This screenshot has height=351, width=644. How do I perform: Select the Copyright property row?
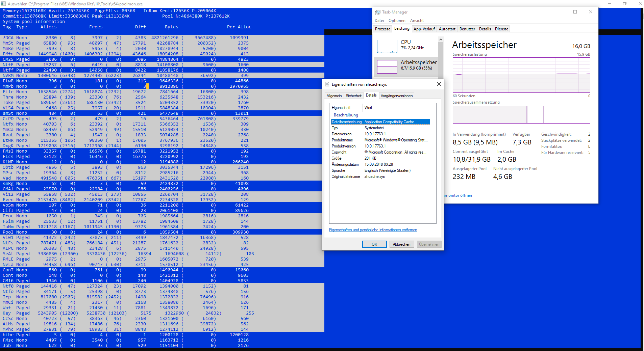coord(380,152)
